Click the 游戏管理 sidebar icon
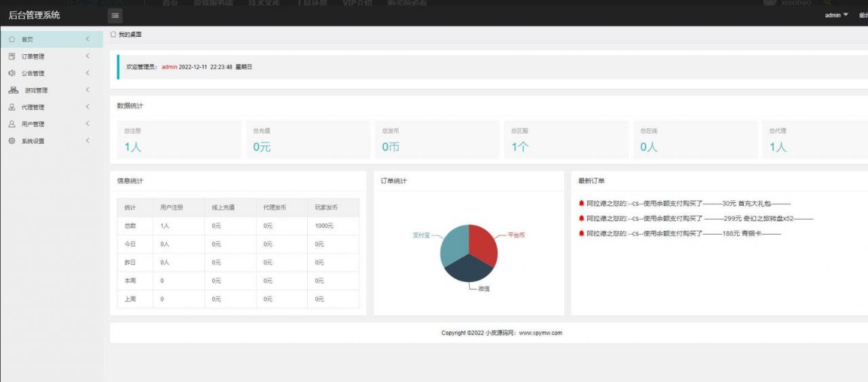Screen dimensions: 868x382 13,90
